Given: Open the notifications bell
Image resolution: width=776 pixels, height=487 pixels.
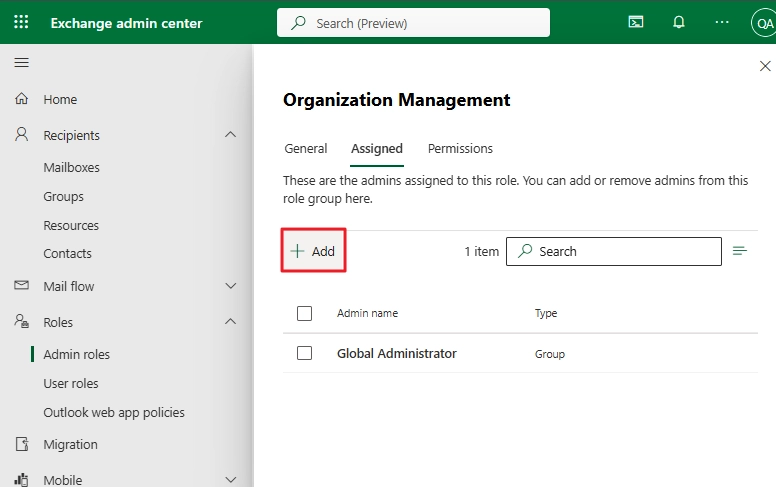Looking at the screenshot, I should tap(679, 22).
